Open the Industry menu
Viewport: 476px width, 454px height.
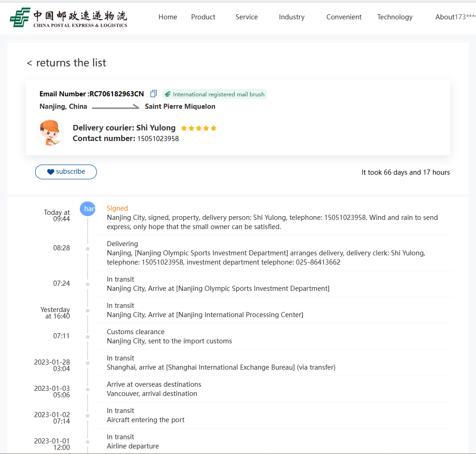pyautogui.click(x=292, y=17)
